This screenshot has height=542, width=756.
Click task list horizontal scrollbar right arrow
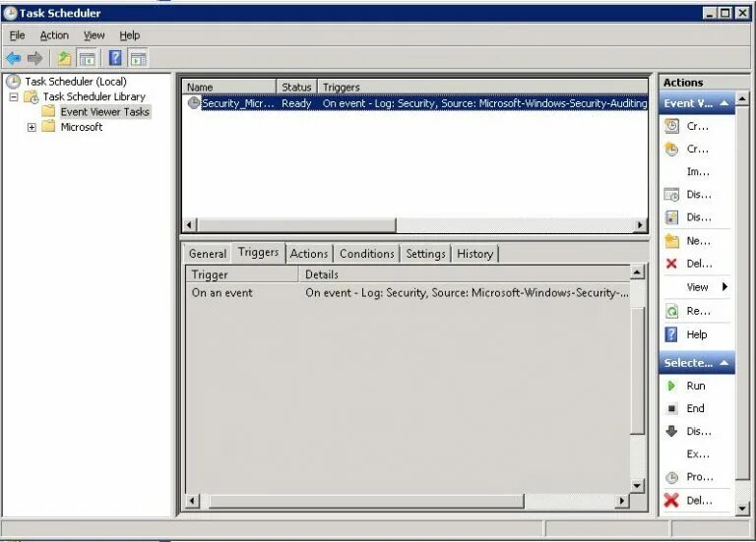point(640,225)
